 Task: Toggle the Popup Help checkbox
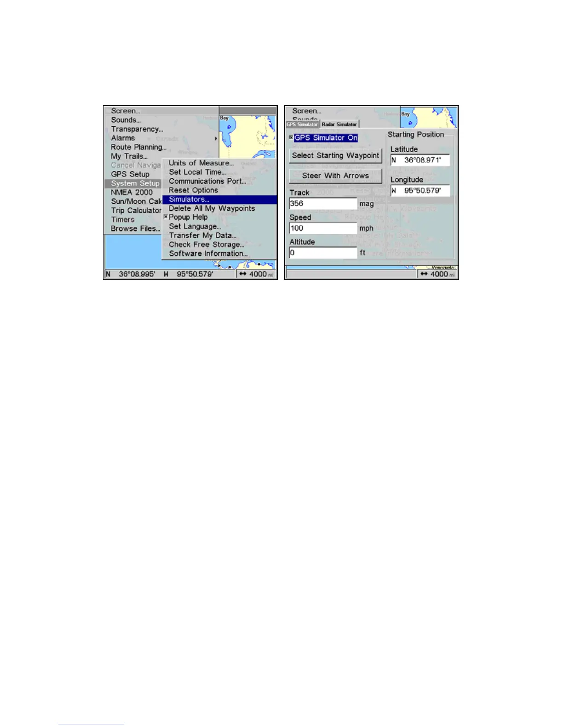pos(166,217)
